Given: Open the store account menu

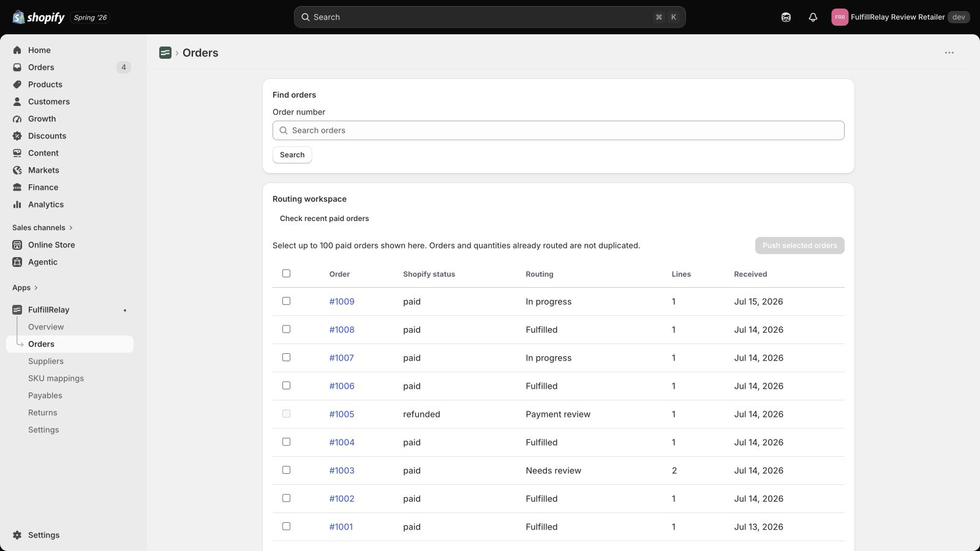Looking at the screenshot, I should click(900, 17).
